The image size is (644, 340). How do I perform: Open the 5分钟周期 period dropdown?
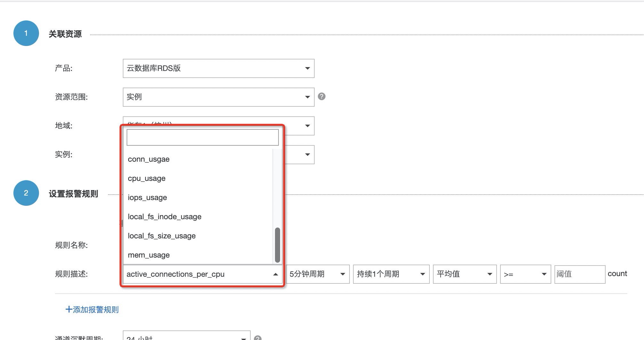pyautogui.click(x=318, y=274)
